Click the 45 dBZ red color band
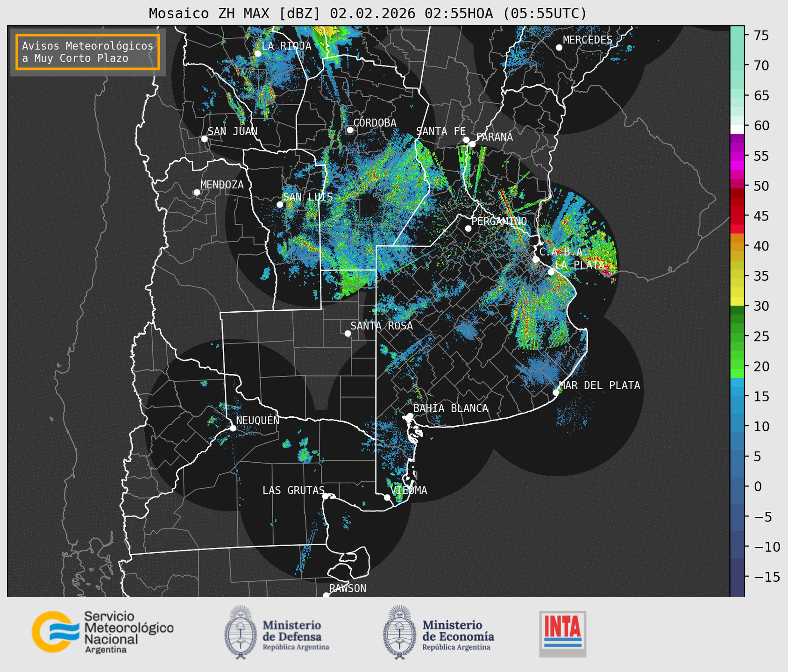 click(737, 216)
